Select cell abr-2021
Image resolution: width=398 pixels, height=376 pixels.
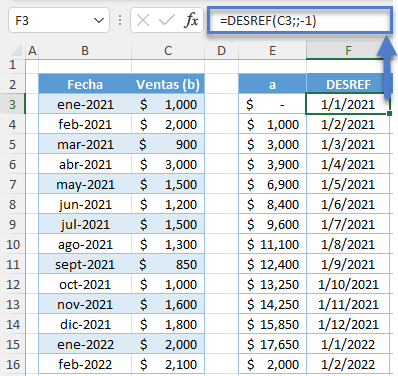point(85,164)
